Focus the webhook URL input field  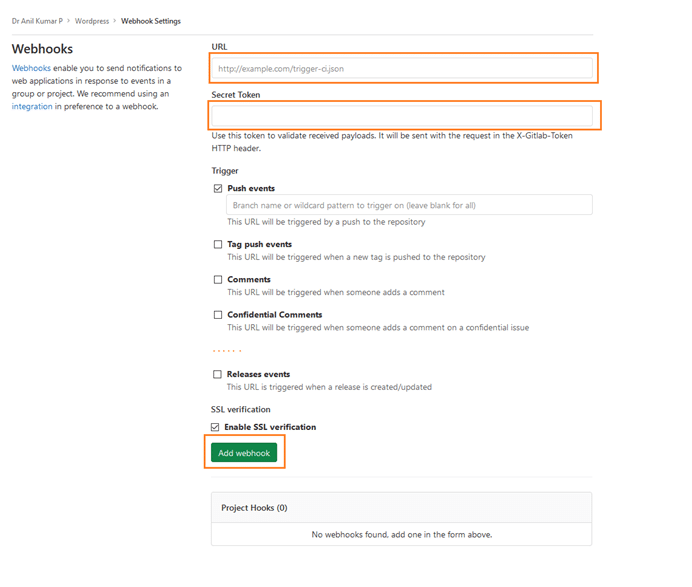(402, 69)
